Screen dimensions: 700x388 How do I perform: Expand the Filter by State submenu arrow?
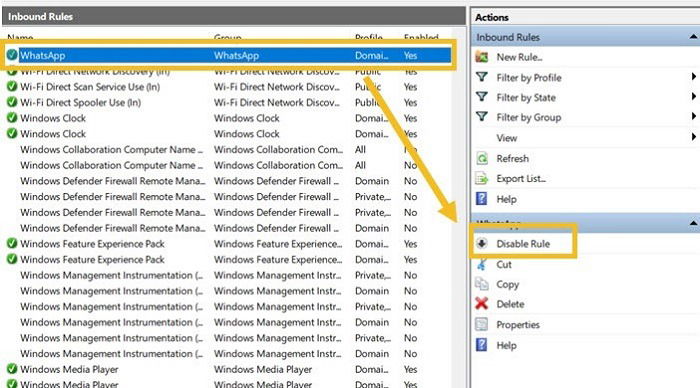click(693, 97)
